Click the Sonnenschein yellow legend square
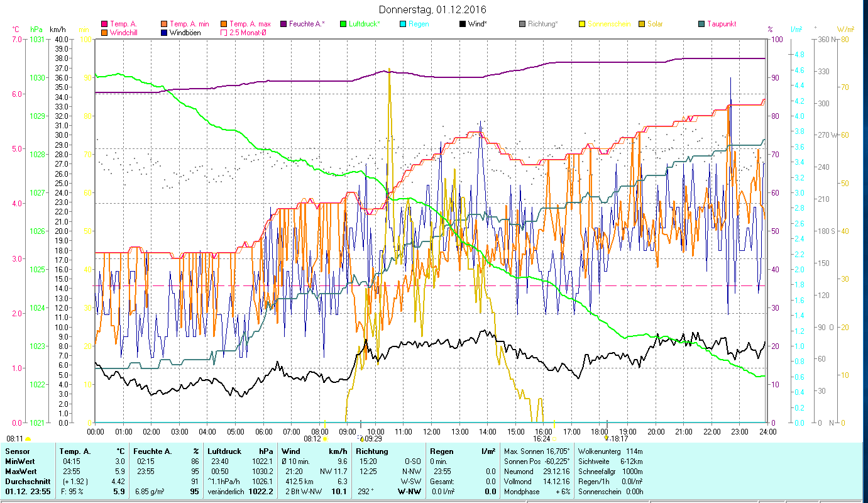This screenshot has height=503, width=868. pyautogui.click(x=582, y=25)
